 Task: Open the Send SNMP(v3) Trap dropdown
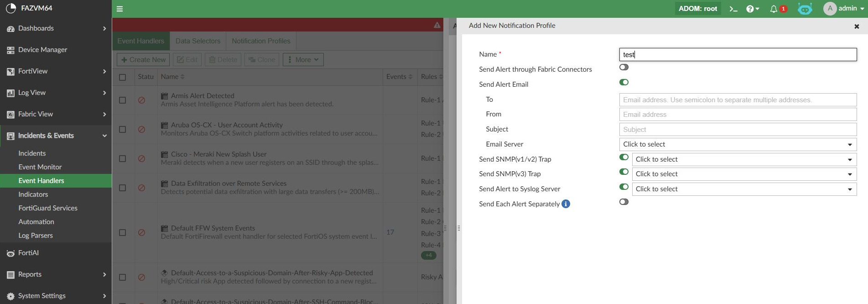coord(744,174)
